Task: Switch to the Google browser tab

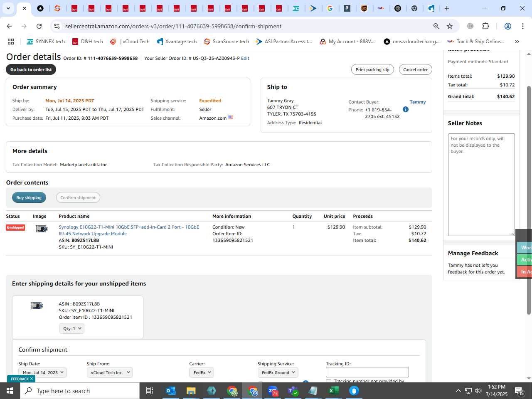Action: 330,8
